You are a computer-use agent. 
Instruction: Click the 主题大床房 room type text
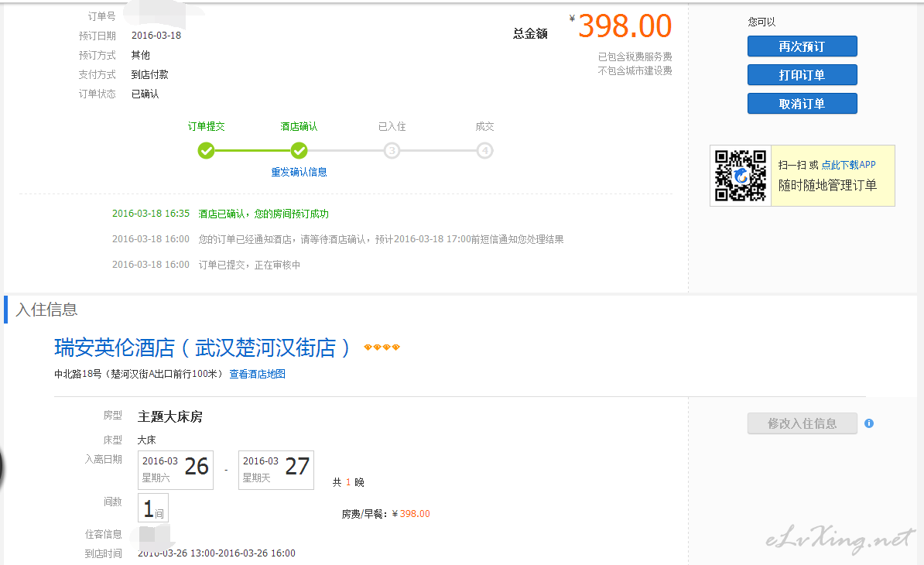point(170,417)
